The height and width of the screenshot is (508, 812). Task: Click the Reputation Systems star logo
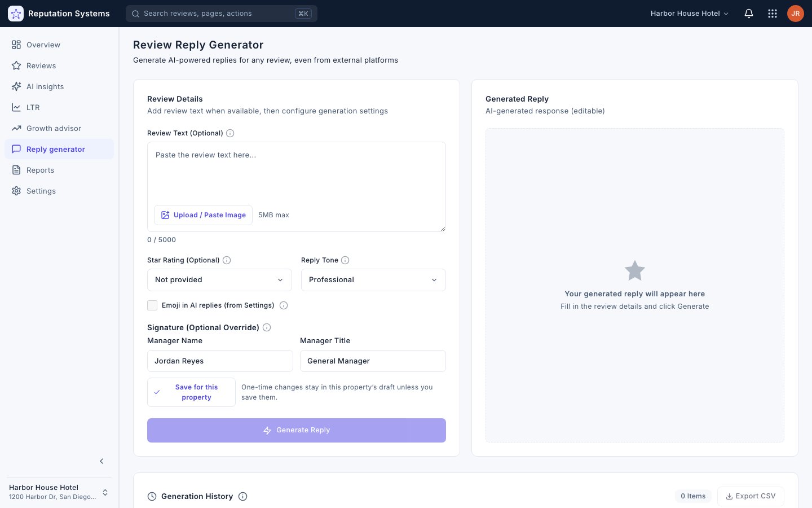click(16, 14)
